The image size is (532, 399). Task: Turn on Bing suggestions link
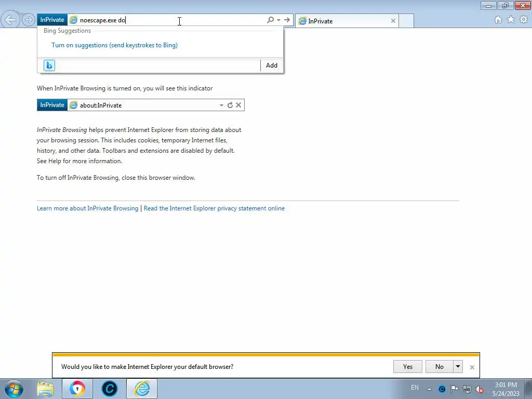click(x=115, y=45)
